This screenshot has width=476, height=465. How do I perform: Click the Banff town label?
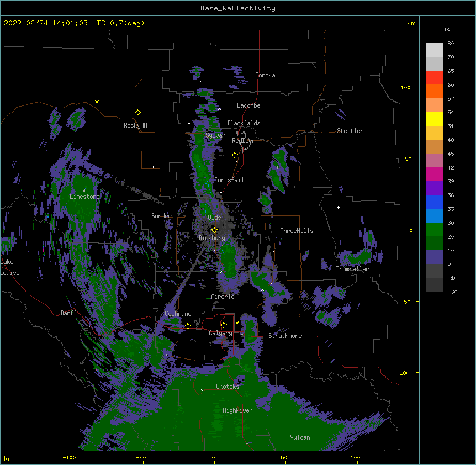tap(68, 313)
